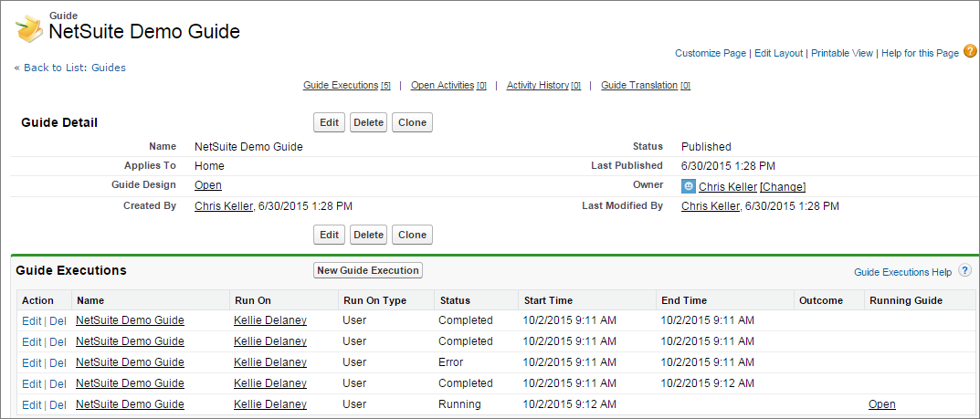Click the top Clone button
Screen dimensions: 980x419
pos(413,122)
